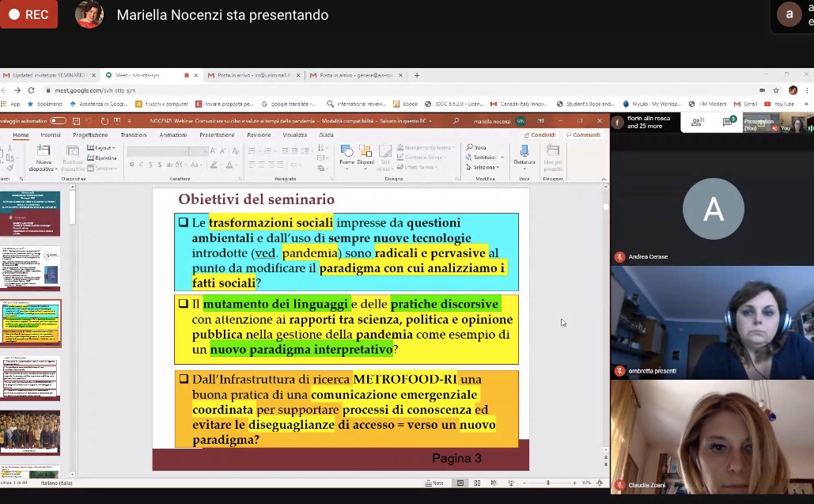Switch to Reading view
The width and height of the screenshot is (814, 504).
tap(494, 483)
